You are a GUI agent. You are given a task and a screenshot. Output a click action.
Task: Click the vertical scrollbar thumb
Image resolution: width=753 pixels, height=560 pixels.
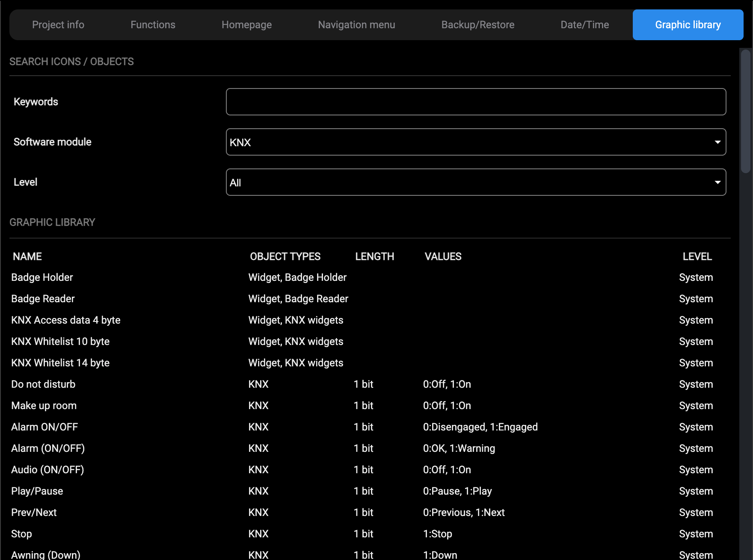[746, 111]
